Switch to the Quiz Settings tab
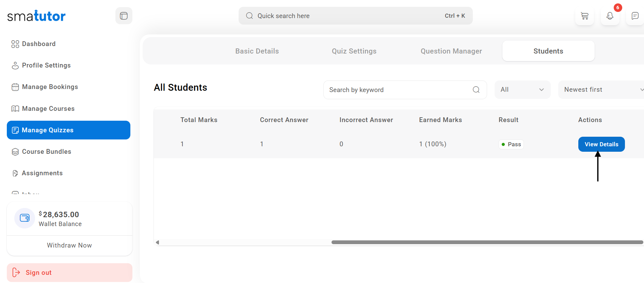 point(354,51)
